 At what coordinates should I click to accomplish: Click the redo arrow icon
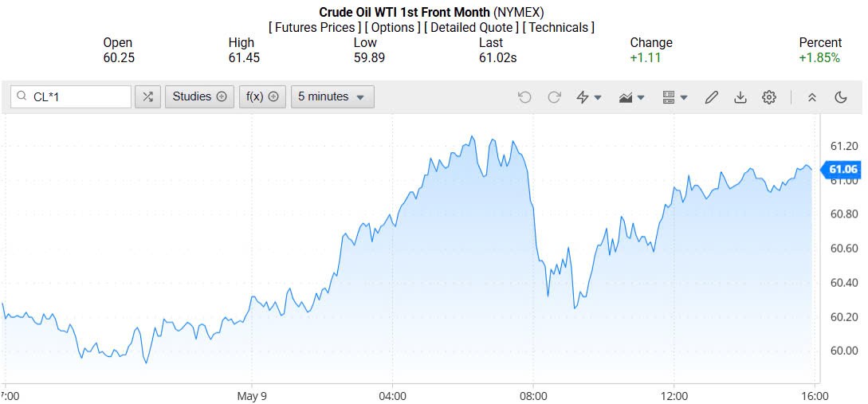click(x=554, y=97)
